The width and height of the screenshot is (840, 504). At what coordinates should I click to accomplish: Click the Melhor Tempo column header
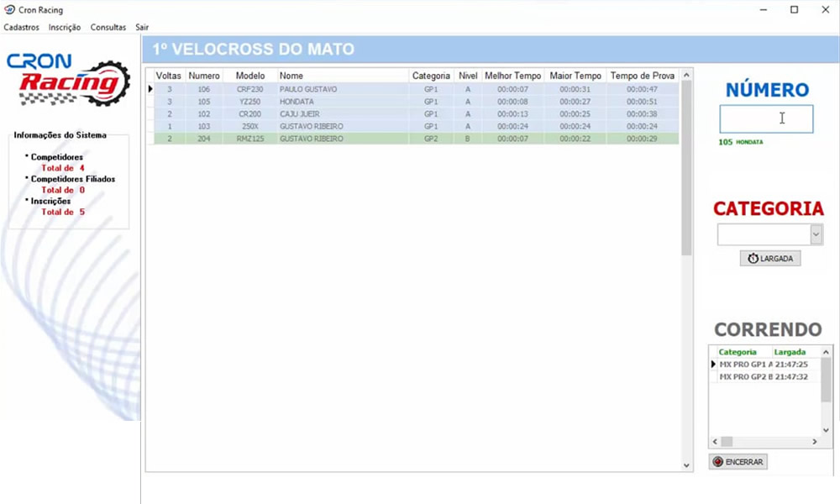point(512,76)
